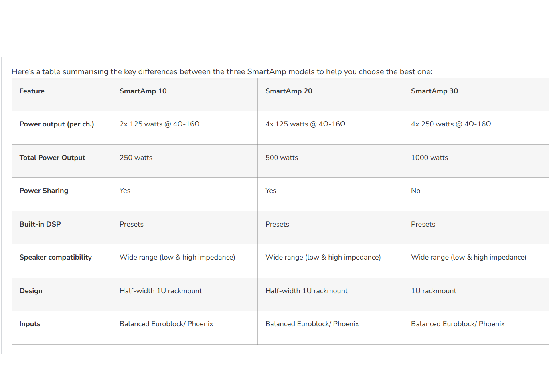Select the SmartAmp 20 Presets cell
Viewport: 555px width, 392px height.
click(x=277, y=224)
